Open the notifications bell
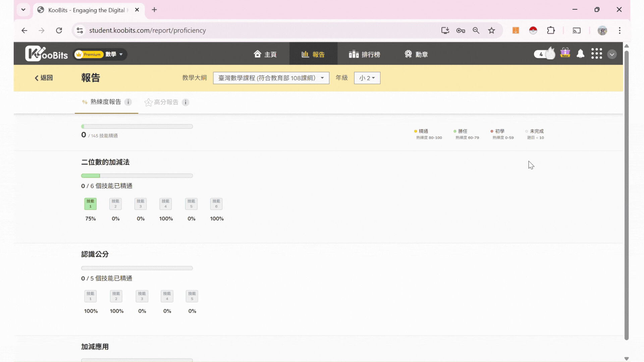The image size is (644, 362). [581, 54]
